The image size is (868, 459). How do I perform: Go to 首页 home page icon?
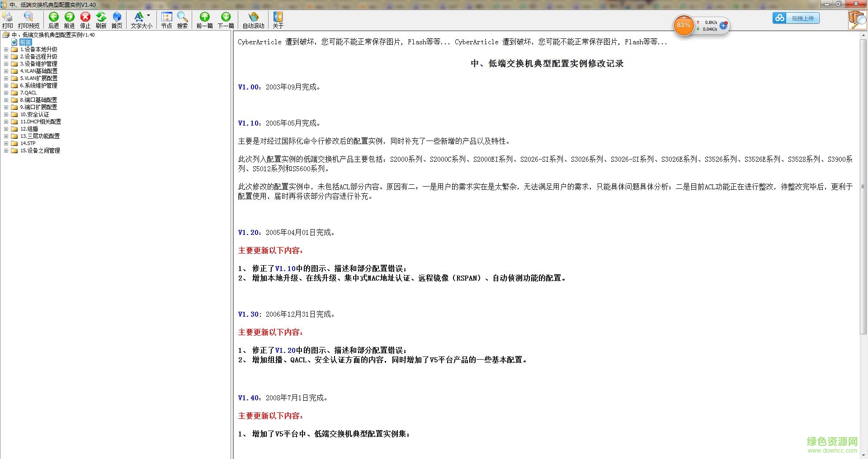click(x=116, y=20)
